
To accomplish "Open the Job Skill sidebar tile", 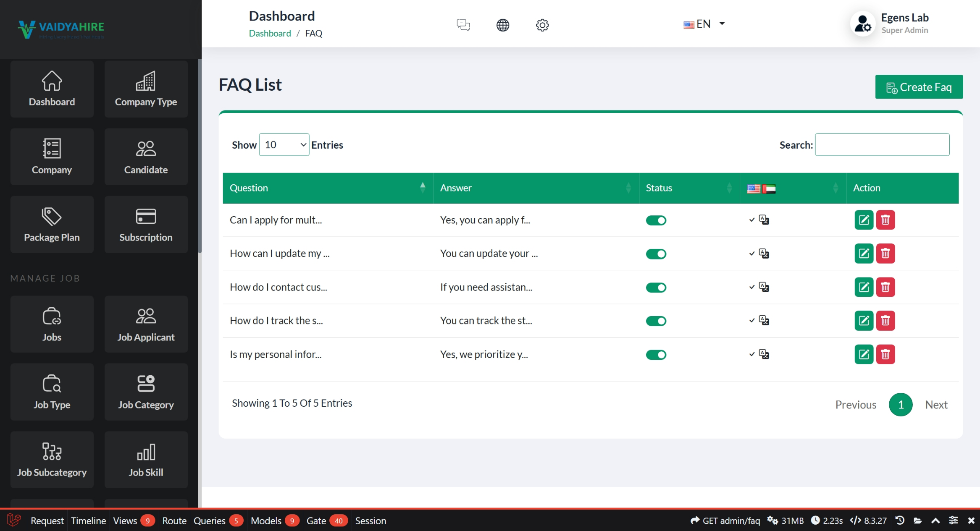I will (146, 460).
